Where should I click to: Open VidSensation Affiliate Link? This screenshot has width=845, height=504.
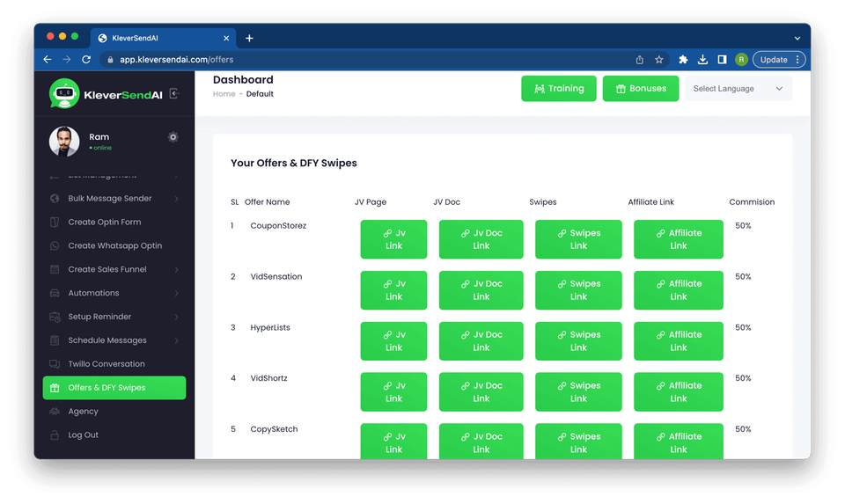pyautogui.click(x=679, y=290)
